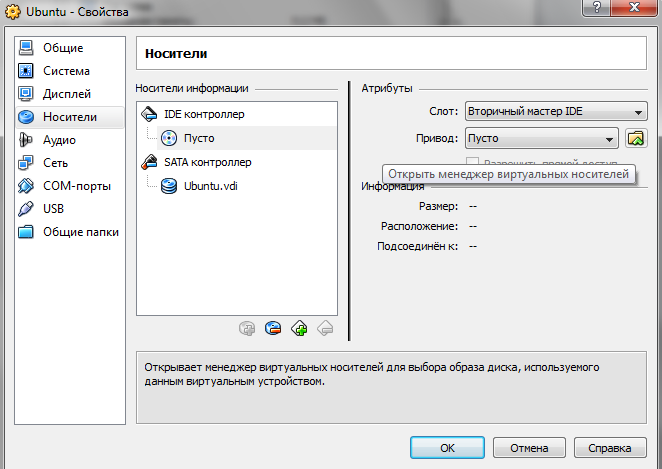Viewport: 662px width, 469px height.
Task: Click the folder icon beside Общие папки
Action: click(26, 232)
